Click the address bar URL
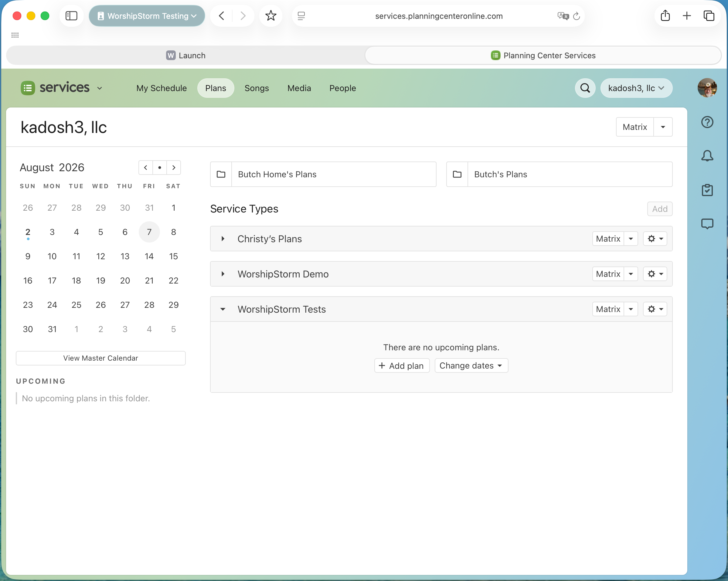Image resolution: width=728 pixels, height=581 pixels. [439, 16]
